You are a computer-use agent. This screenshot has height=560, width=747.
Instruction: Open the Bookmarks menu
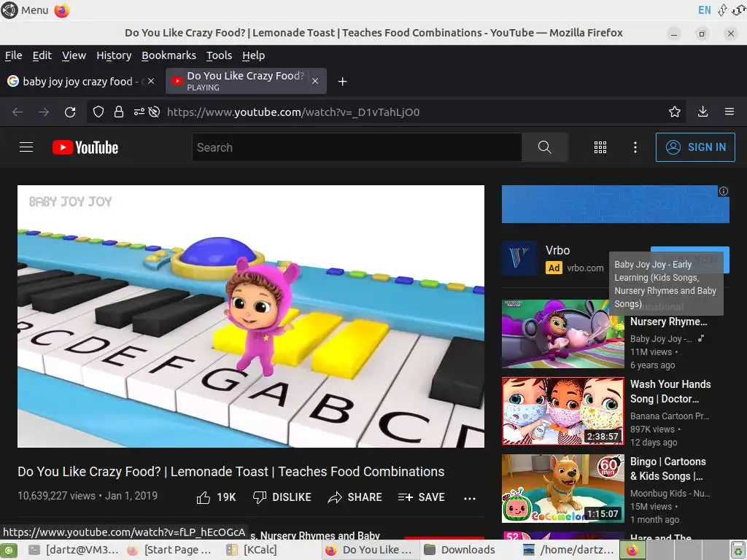coord(169,55)
